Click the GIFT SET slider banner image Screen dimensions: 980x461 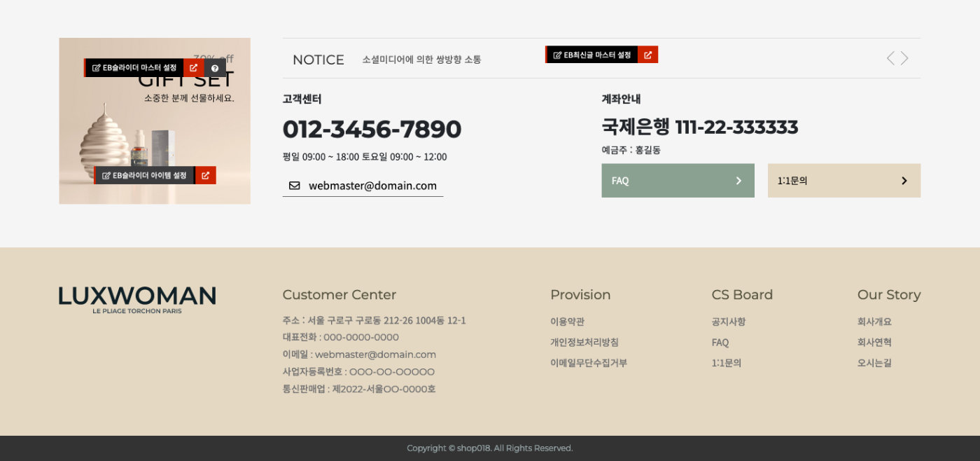point(154,133)
